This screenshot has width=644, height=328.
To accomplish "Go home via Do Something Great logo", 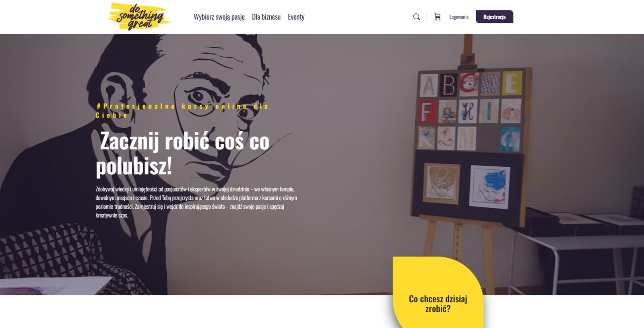I will point(139,16).
